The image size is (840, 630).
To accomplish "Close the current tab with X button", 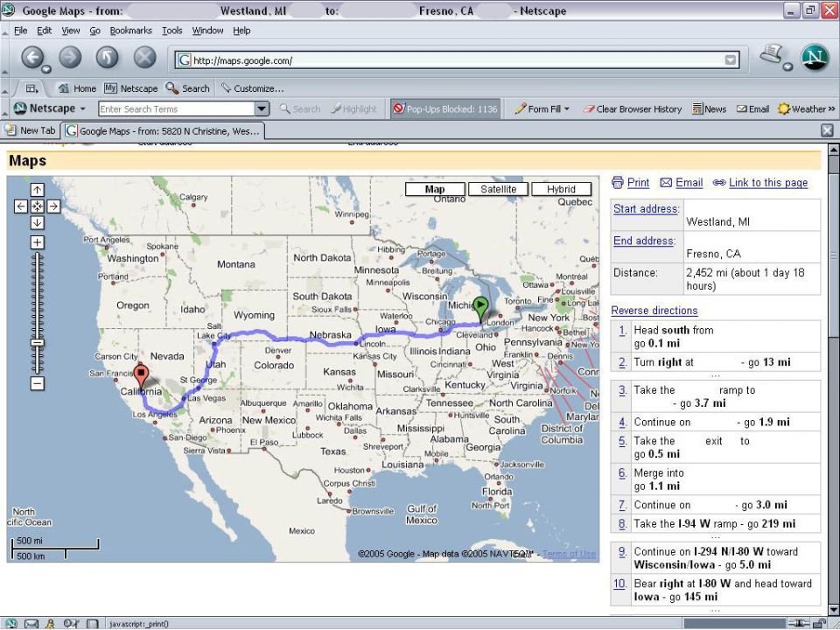I will point(827,130).
